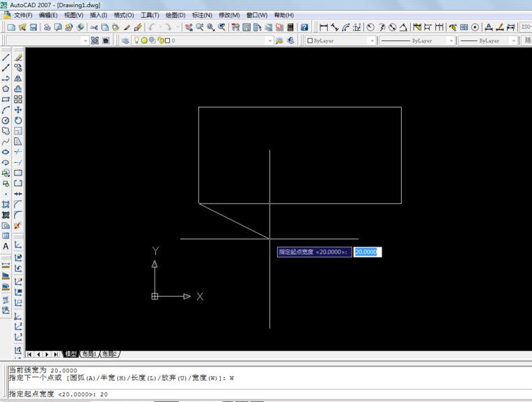Click the first-tab navigation arrow button
The image size is (532, 402).
tap(29, 354)
